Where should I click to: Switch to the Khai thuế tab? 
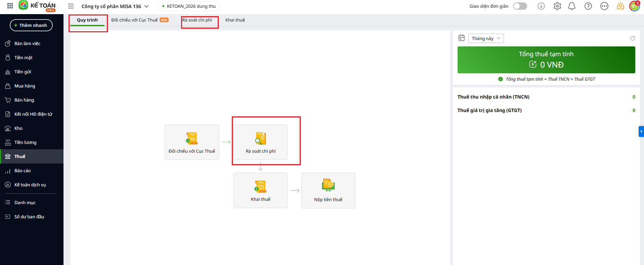(235, 20)
